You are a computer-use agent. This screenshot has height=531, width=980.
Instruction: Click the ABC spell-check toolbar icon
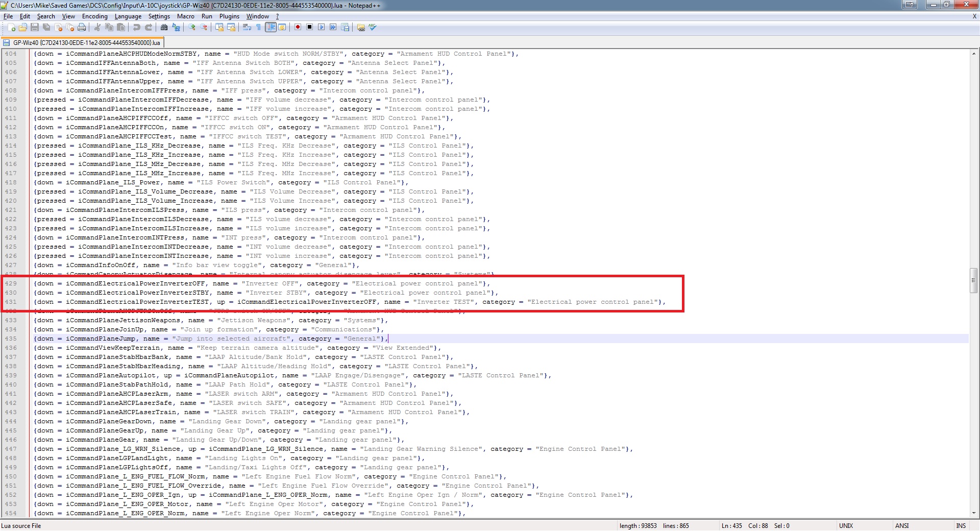pyautogui.click(x=373, y=27)
